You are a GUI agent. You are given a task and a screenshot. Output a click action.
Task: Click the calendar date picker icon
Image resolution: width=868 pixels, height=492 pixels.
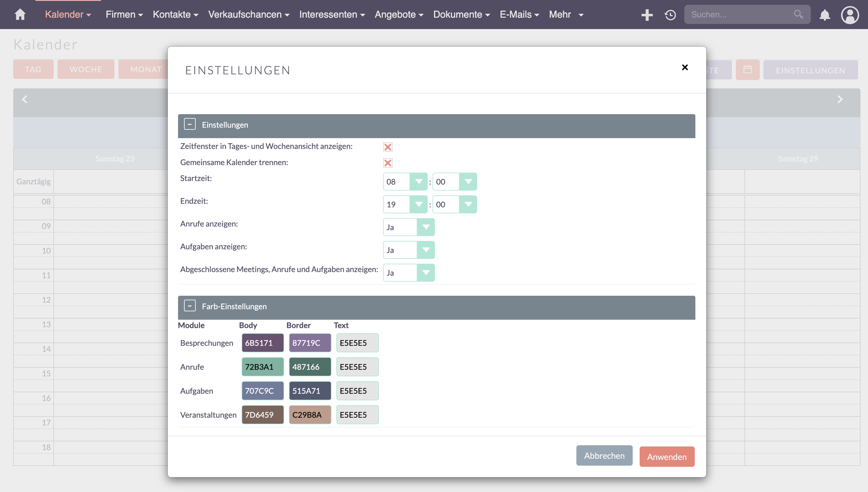tap(747, 70)
